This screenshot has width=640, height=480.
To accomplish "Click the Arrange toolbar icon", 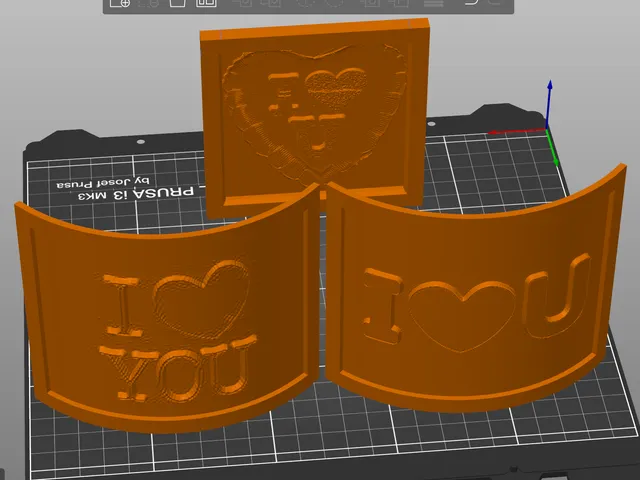I will (206, 3).
